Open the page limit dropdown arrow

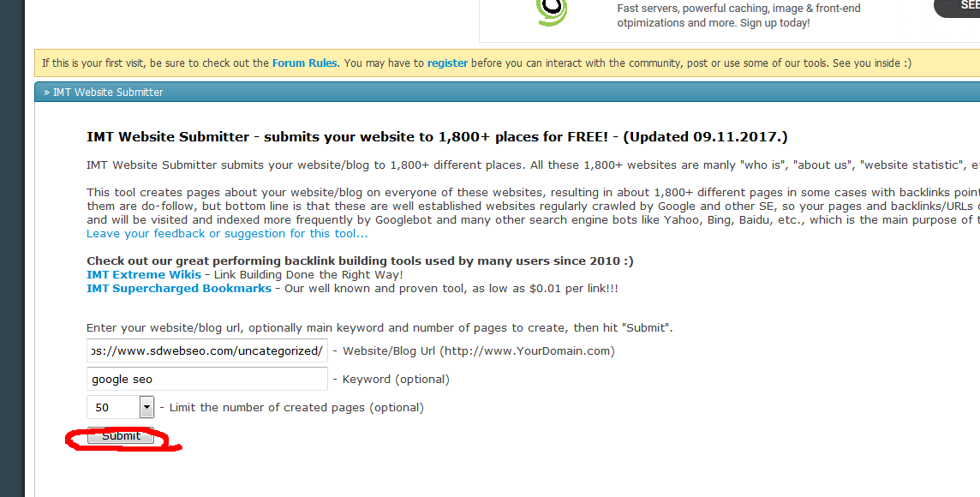pyautogui.click(x=146, y=407)
